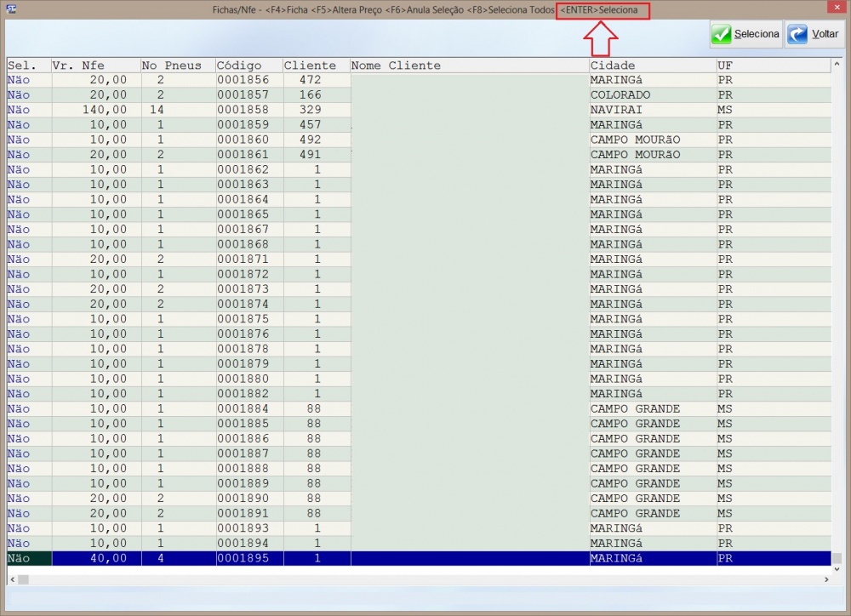Viewport: 851px width, 616px height.
Task: Click the UF column header
Action: click(x=772, y=66)
